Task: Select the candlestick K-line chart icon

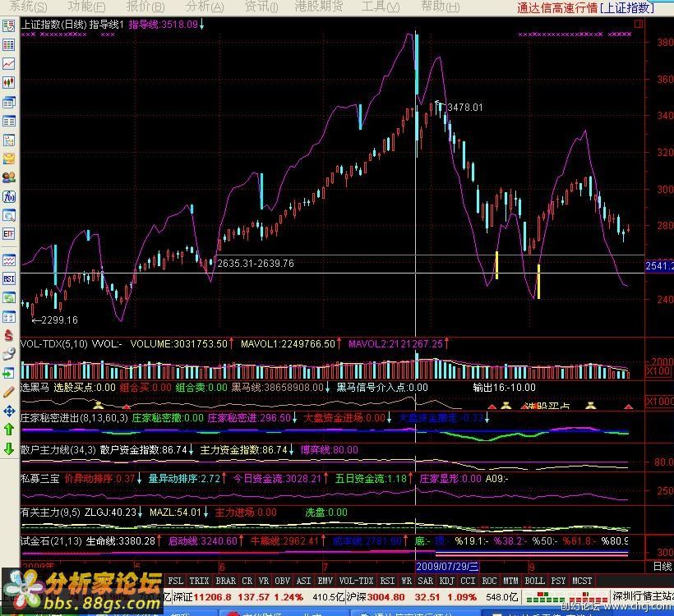Action: 8,82
